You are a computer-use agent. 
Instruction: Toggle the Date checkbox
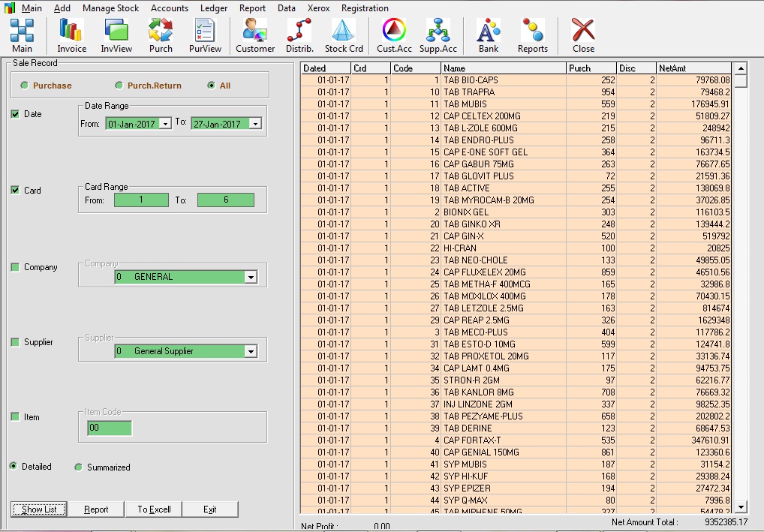click(x=15, y=114)
